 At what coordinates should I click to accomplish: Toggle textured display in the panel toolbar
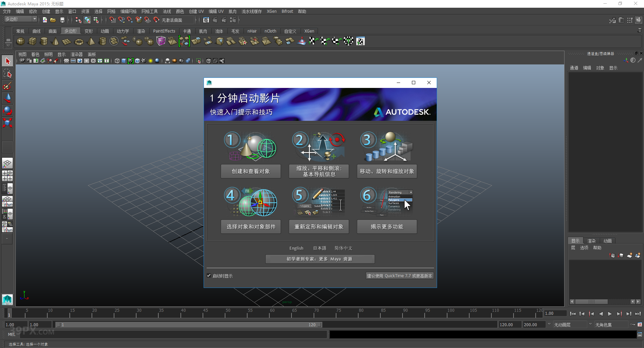144,61
